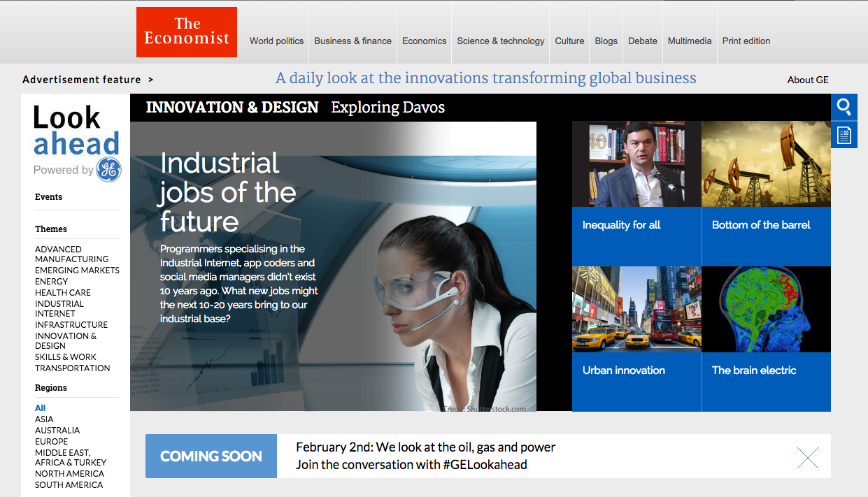The image size is (868, 497).
Task: Open Business & finance section
Action: point(353,41)
